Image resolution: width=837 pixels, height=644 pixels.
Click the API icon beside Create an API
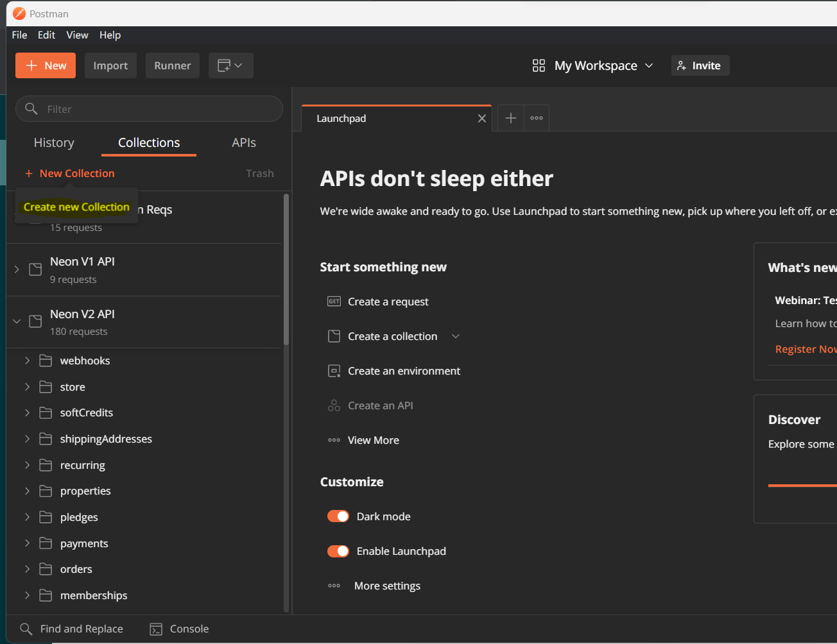[x=334, y=405]
